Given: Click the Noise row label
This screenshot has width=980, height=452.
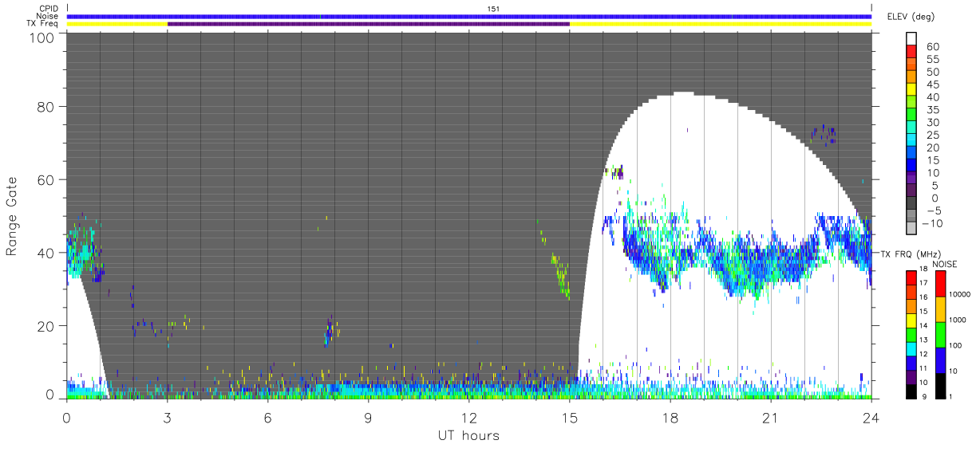Looking at the screenshot, I should point(48,16).
